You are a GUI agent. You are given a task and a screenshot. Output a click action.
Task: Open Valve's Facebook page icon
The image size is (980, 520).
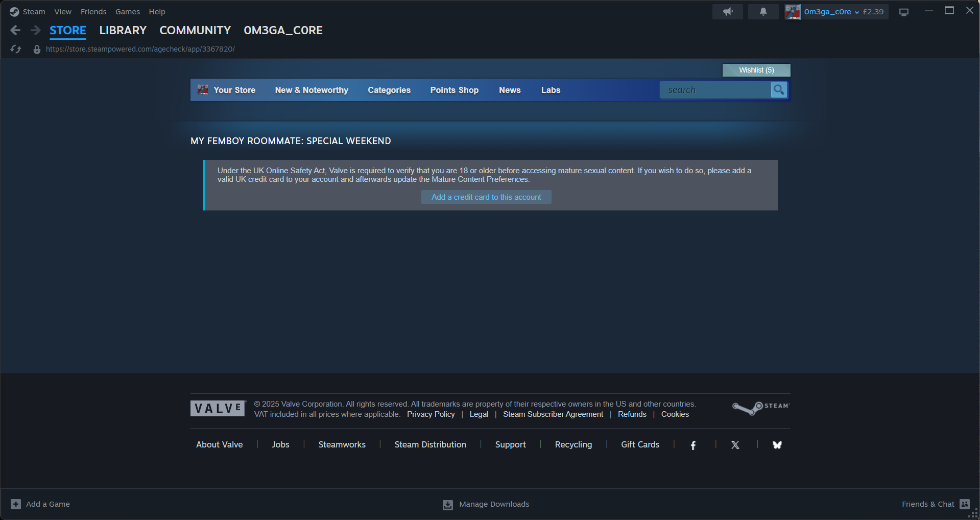[x=693, y=445]
